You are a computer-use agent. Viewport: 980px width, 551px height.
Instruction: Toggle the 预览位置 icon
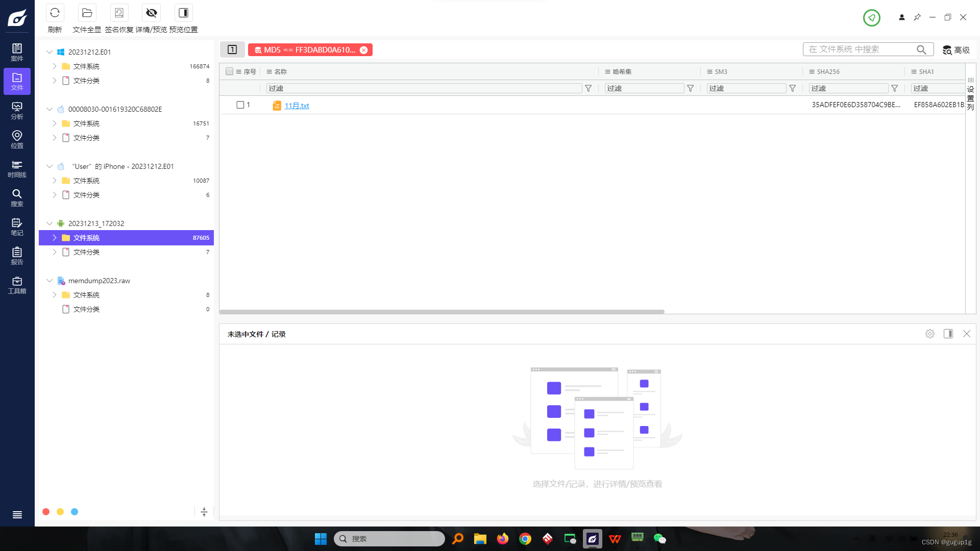(x=183, y=12)
